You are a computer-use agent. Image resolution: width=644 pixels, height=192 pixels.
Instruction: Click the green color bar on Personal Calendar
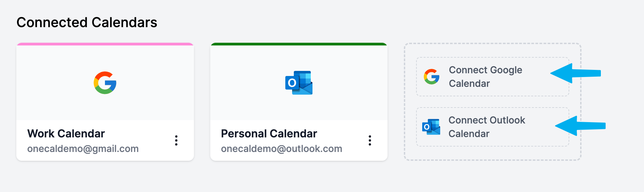(x=299, y=44)
